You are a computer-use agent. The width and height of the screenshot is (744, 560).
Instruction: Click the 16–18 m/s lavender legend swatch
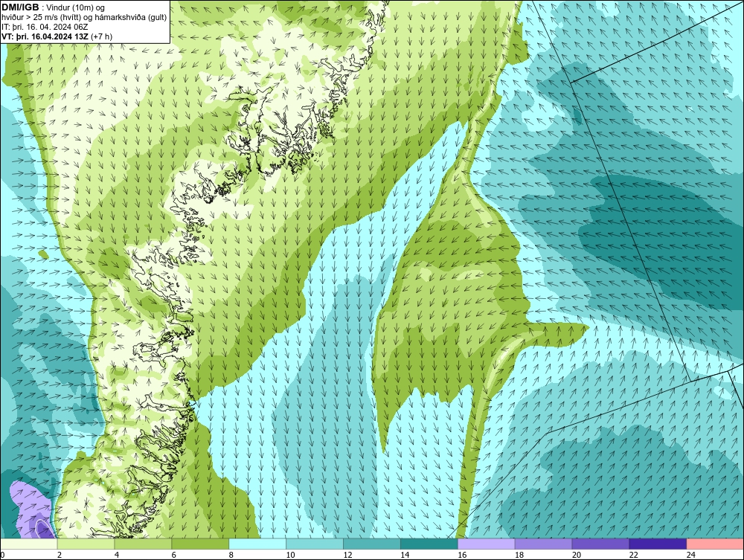pos(486,544)
